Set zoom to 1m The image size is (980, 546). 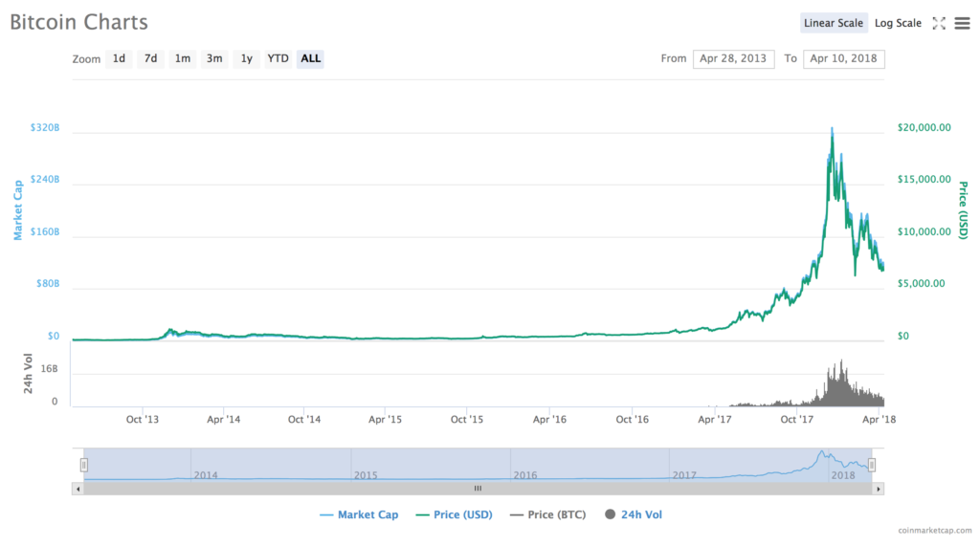pos(183,58)
